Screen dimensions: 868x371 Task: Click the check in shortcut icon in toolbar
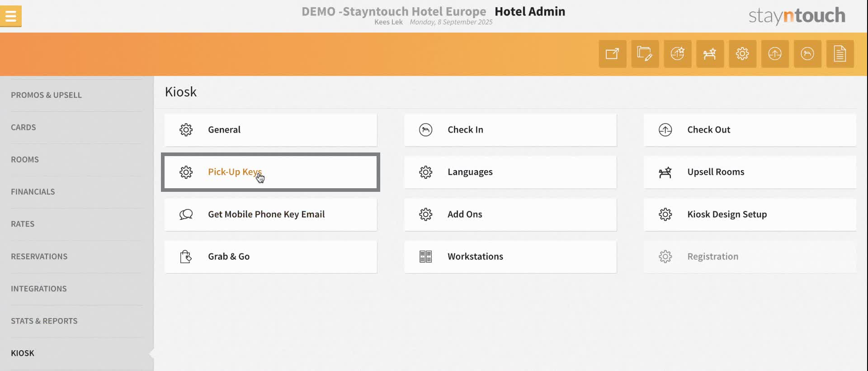[x=808, y=54]
